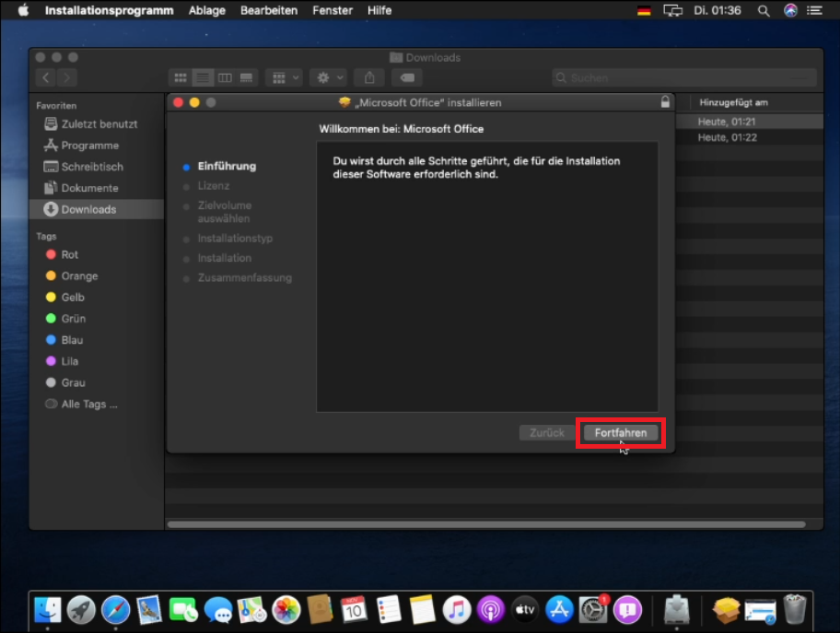Open Safari from the dock
Image resolution: width=840 pixels, height=633 pixels.
coord(116,609)
